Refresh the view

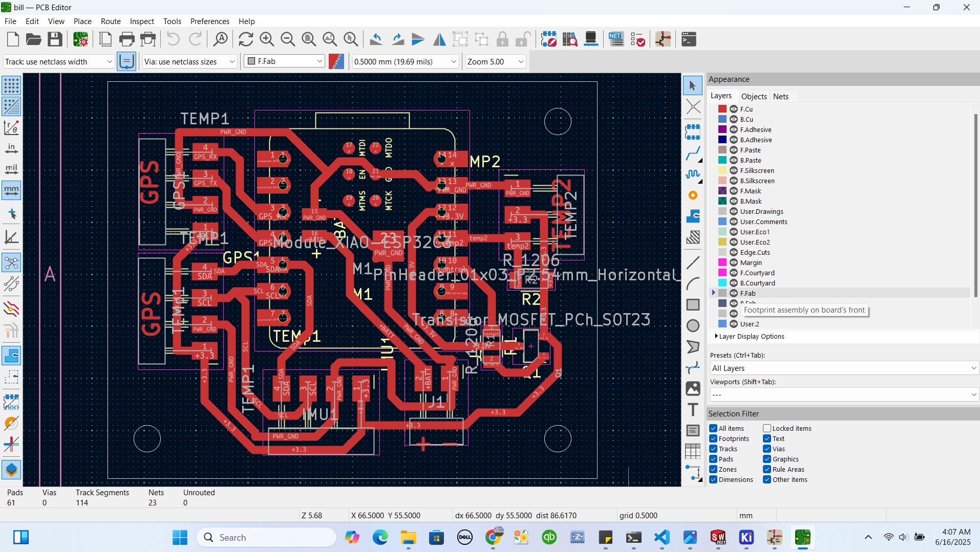click(246, 39)
